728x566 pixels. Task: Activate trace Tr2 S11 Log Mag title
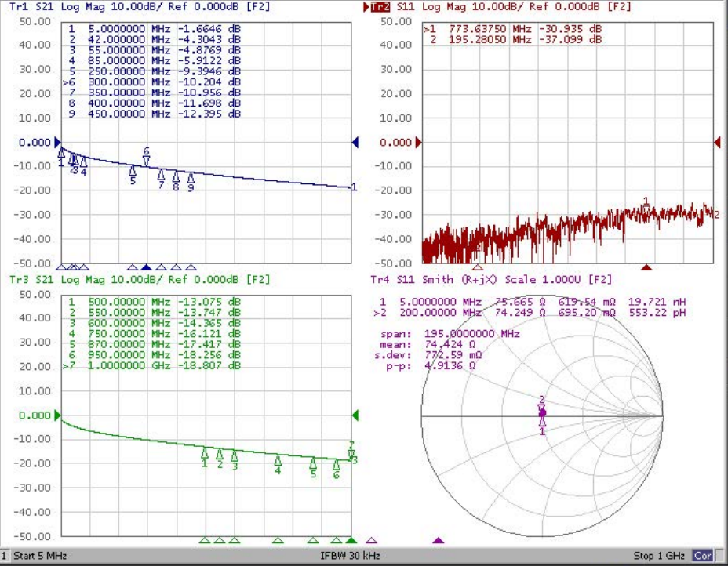tap(502, 6)
